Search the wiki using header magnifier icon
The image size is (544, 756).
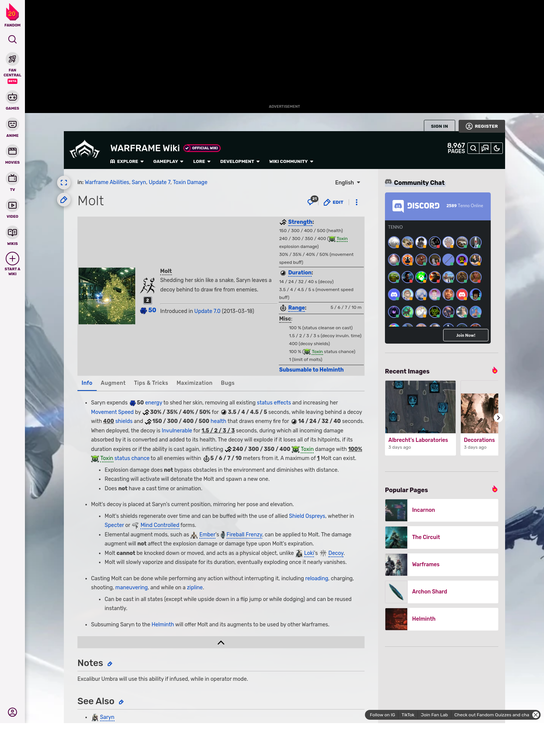point(473,148)
